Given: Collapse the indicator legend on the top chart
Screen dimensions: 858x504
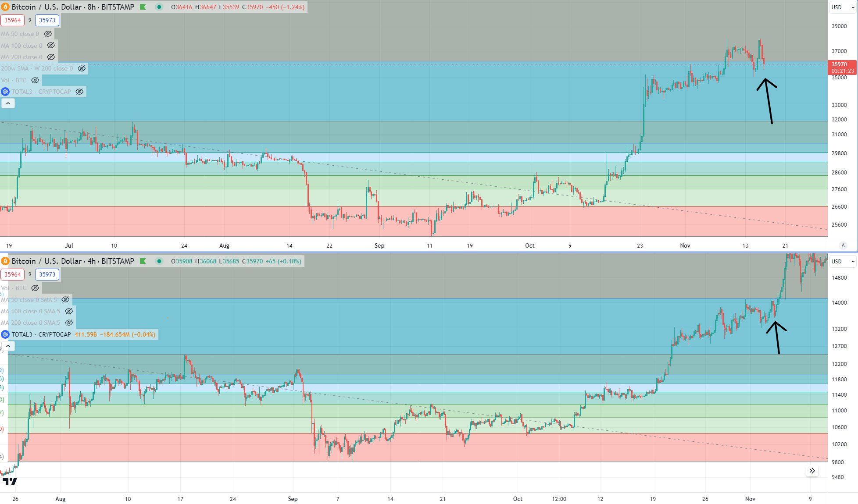Looking at the screenshot, I should click(8, 103).
